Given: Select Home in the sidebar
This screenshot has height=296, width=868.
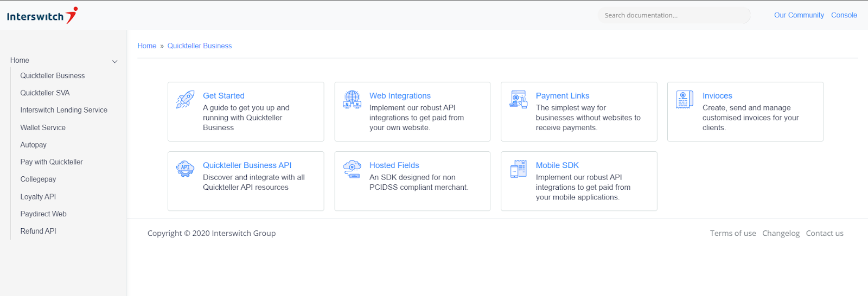Looking at the screenshot, I should pyautogui.click(x=20, y=60).
